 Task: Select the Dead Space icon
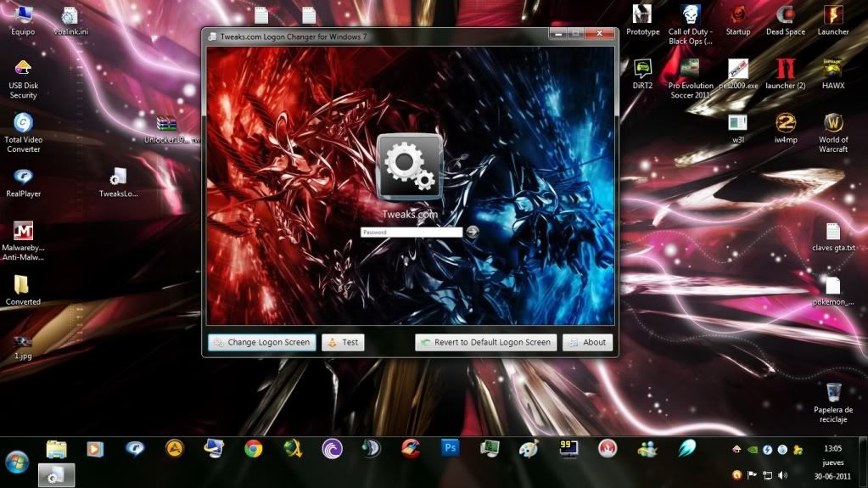(x=786, y=20)
